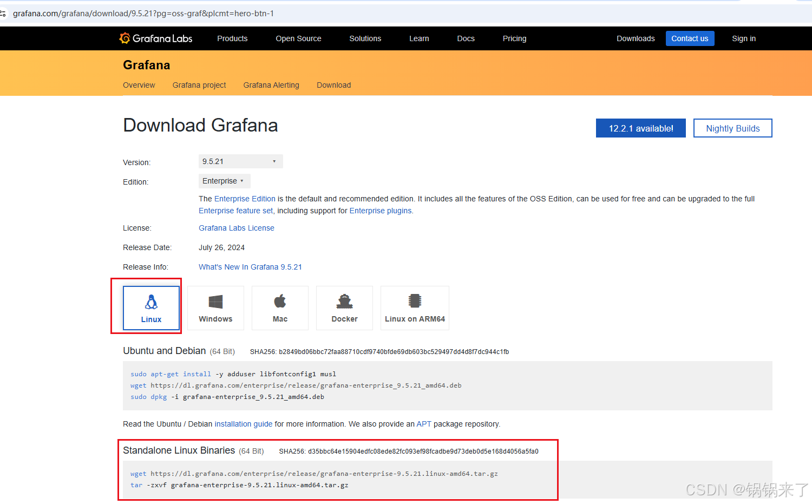Open the installation guide link

point(244,424)
